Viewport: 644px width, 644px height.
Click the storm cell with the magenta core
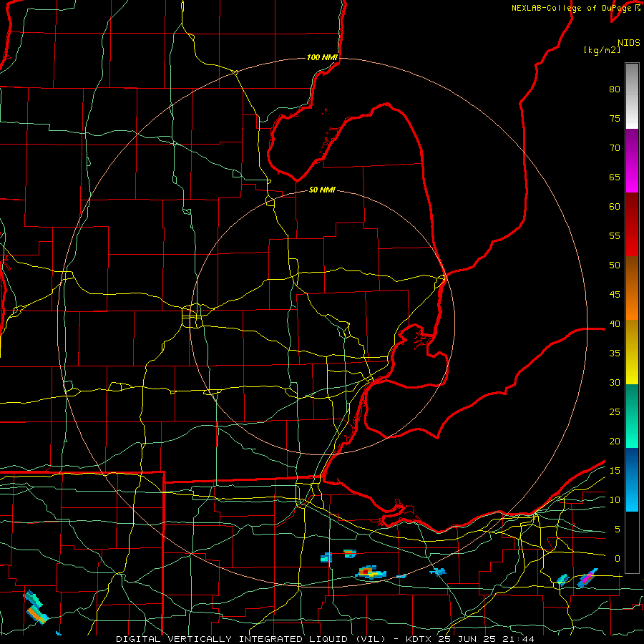click(587, 579)
